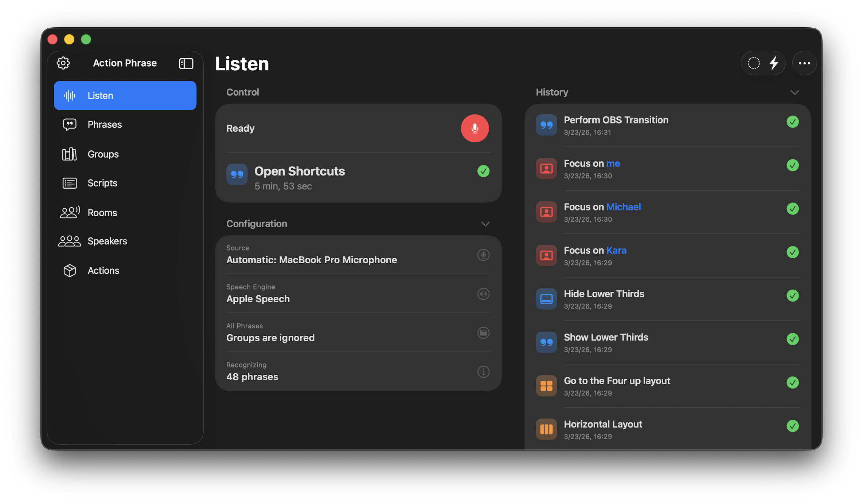Screen dimensions: 863x504
Task: Open the Rooms section
Action: pos(102,212)
